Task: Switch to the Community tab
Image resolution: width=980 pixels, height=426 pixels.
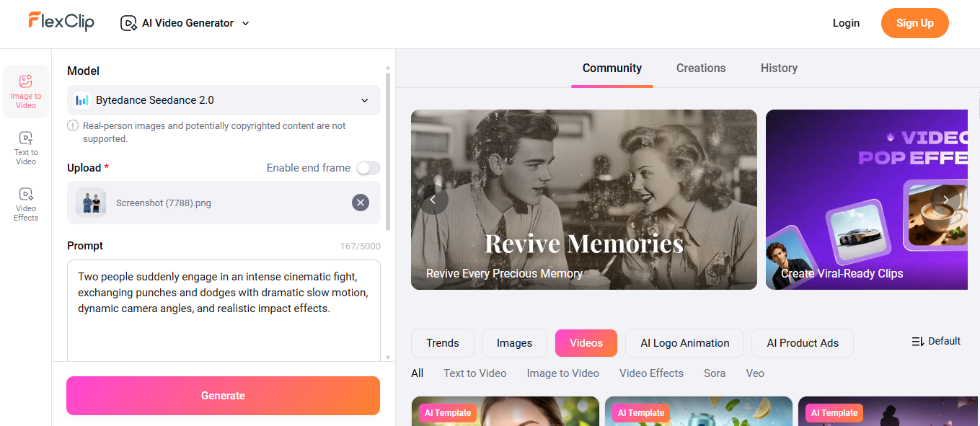Action: (612, 68)
